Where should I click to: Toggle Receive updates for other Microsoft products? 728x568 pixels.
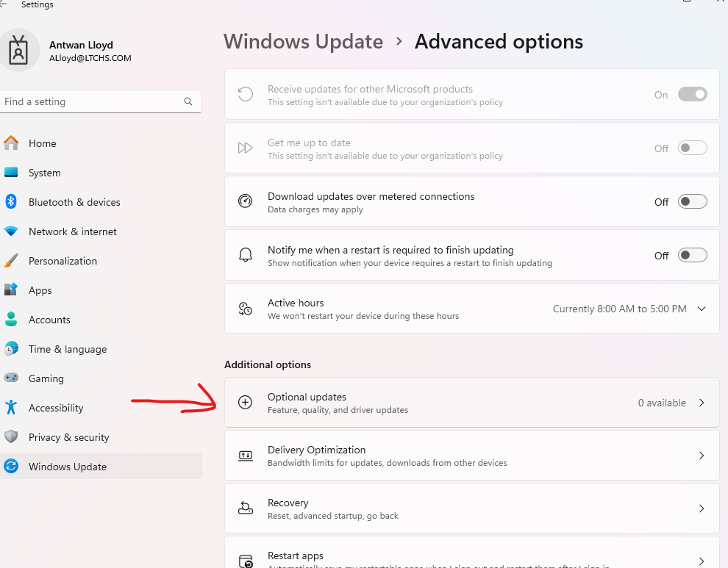click(x=692, y=94)
